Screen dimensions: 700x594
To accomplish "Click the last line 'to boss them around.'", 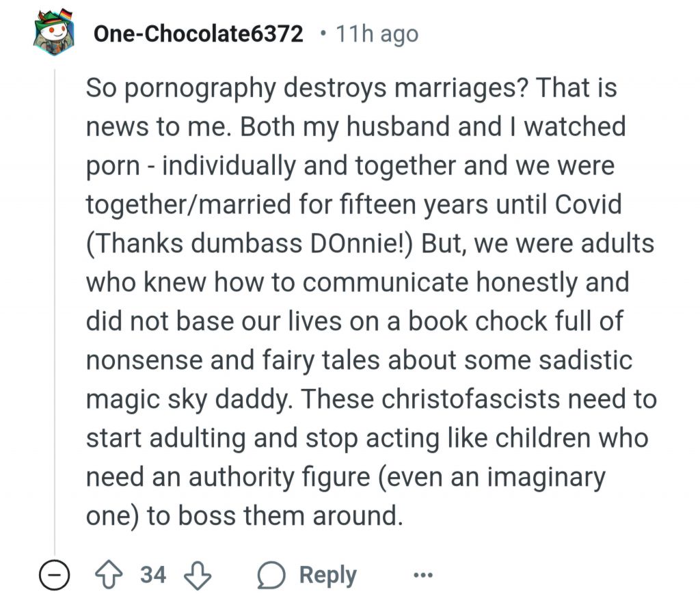I will 275,515.
